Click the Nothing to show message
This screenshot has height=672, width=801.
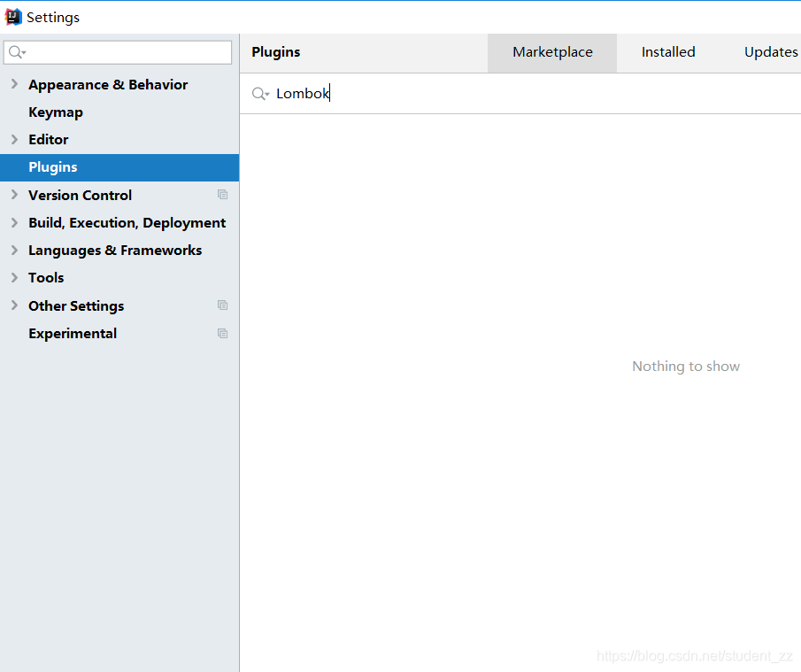[686, 367]
